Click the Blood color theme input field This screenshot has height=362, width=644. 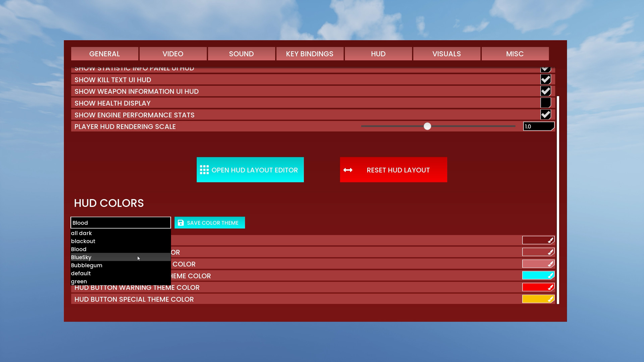(120, 222)
